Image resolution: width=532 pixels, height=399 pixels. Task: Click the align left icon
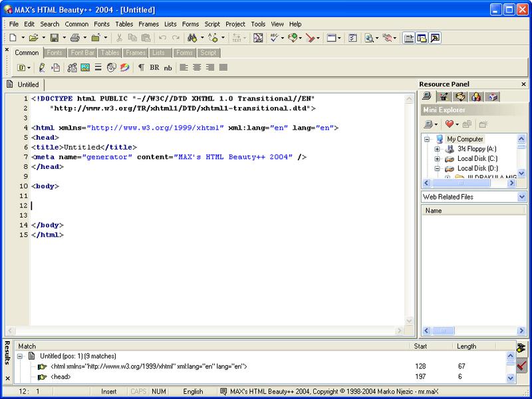pyautogui.click(x=184, y=67)
